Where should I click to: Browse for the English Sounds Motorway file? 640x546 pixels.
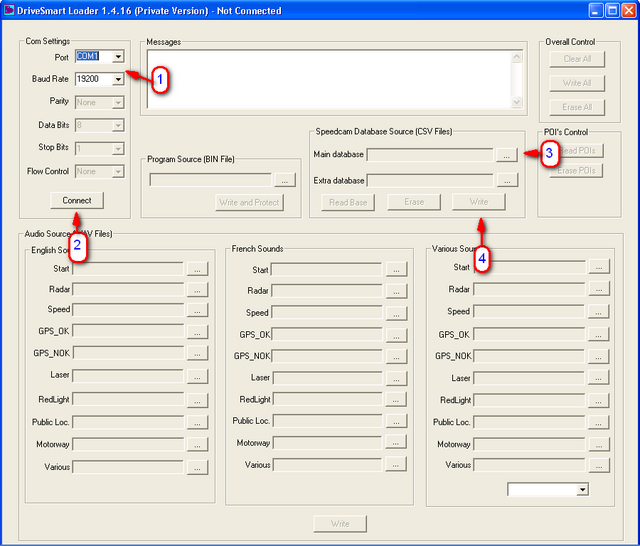point(197,444)
